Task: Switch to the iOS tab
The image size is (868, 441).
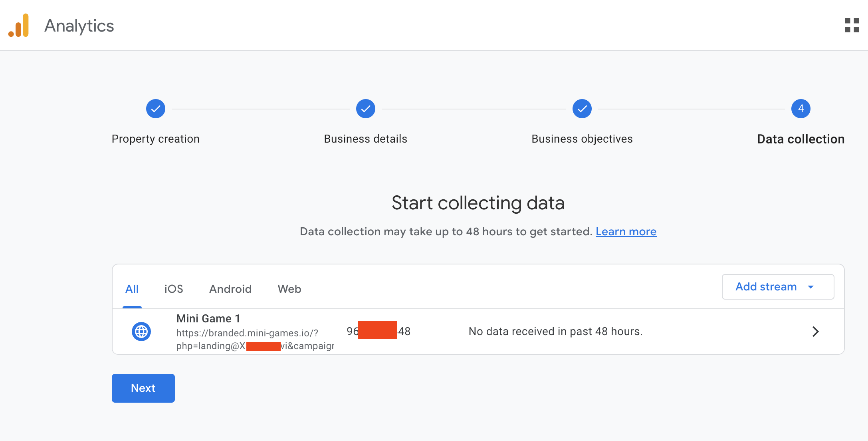Action: 174,289
